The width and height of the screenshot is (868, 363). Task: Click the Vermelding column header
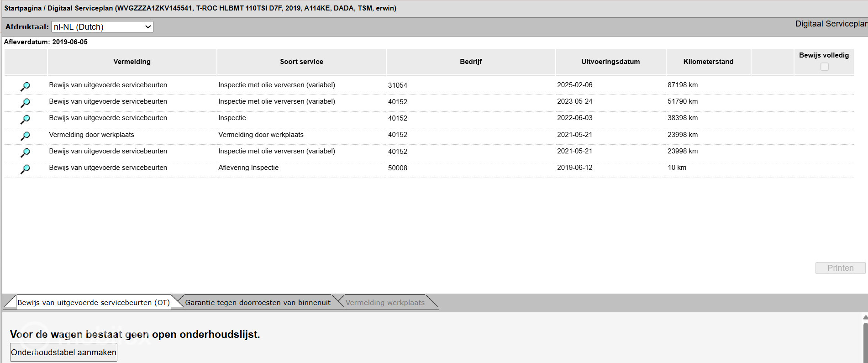[x=132, y=62]
